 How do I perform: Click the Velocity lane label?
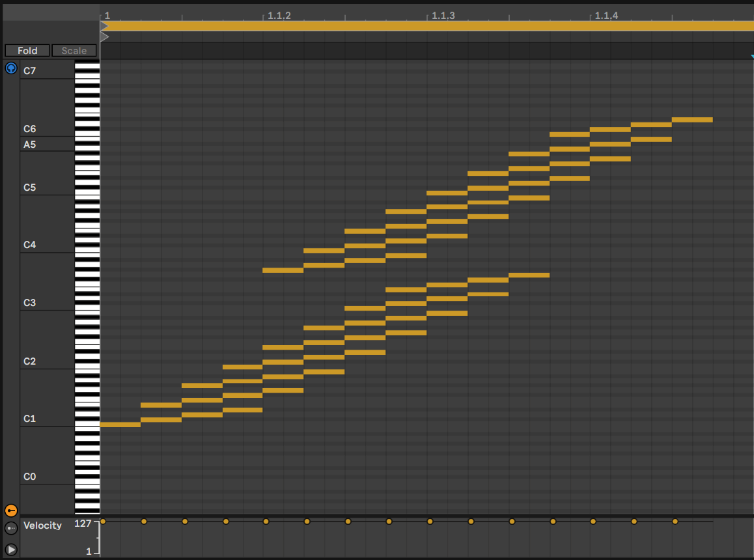(43, 525)
